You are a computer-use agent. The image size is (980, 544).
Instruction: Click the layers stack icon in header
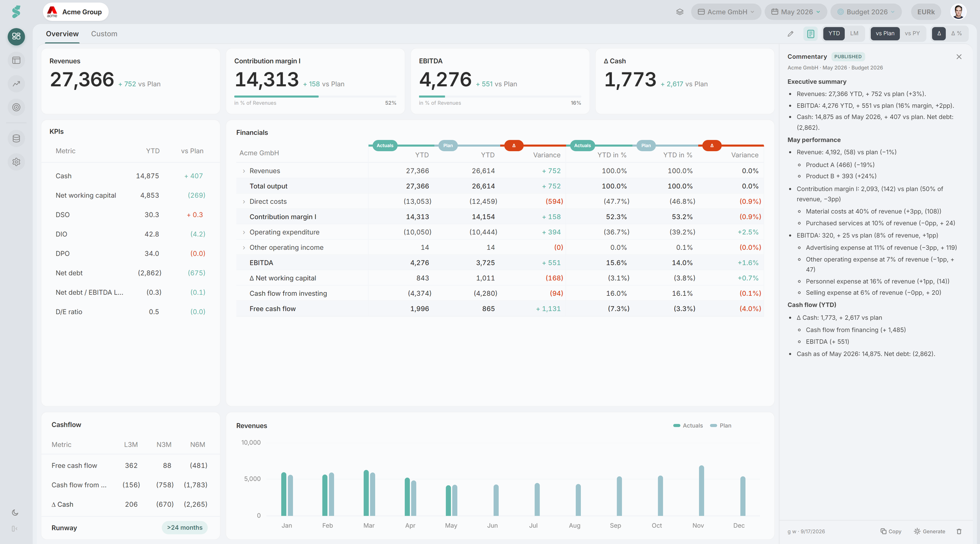[680, 12]
